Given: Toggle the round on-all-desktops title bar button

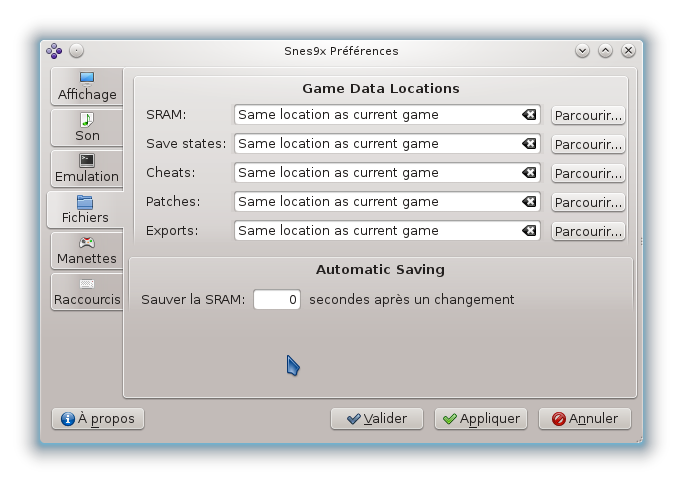Looking at the screenshot, I should [x=76, y=51].
